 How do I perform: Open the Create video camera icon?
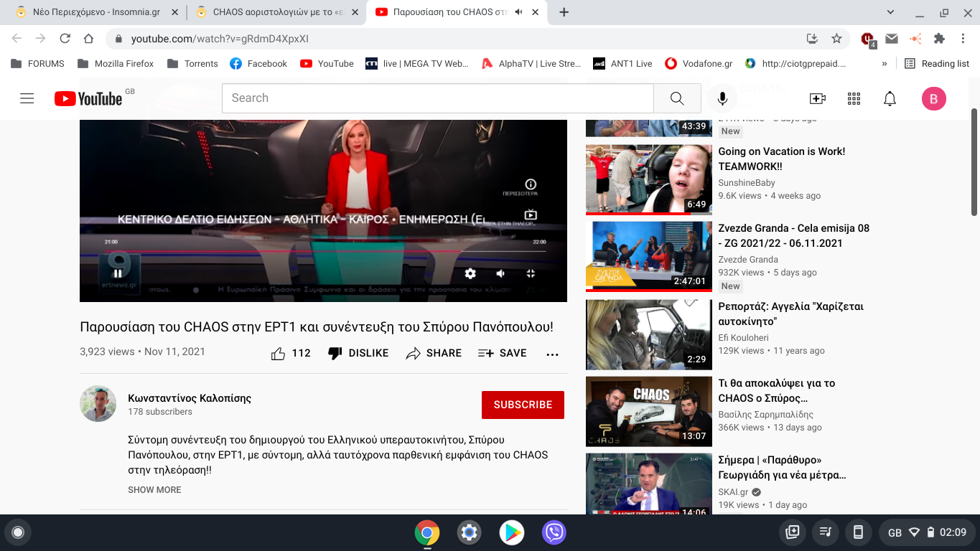pyautogui.click(x=817, y=99)
